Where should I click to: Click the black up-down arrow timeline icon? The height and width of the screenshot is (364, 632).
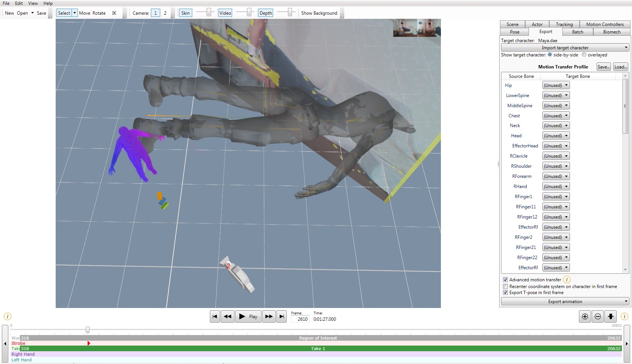611,317
